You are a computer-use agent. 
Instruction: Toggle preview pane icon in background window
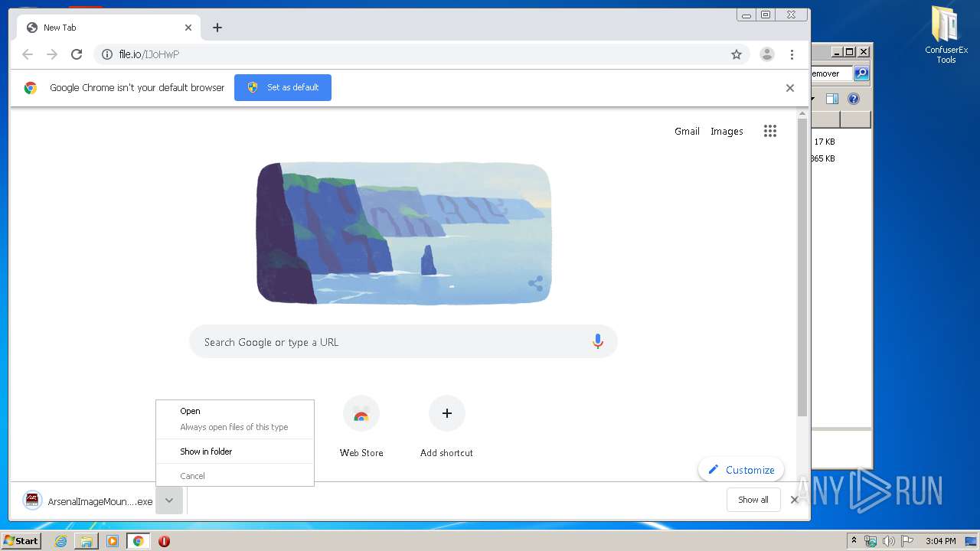coord(832,99)
